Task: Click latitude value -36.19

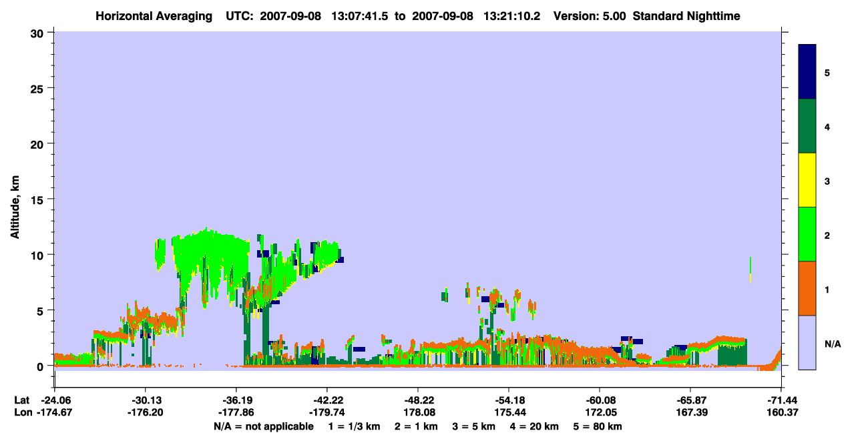Action: [236, 400]
